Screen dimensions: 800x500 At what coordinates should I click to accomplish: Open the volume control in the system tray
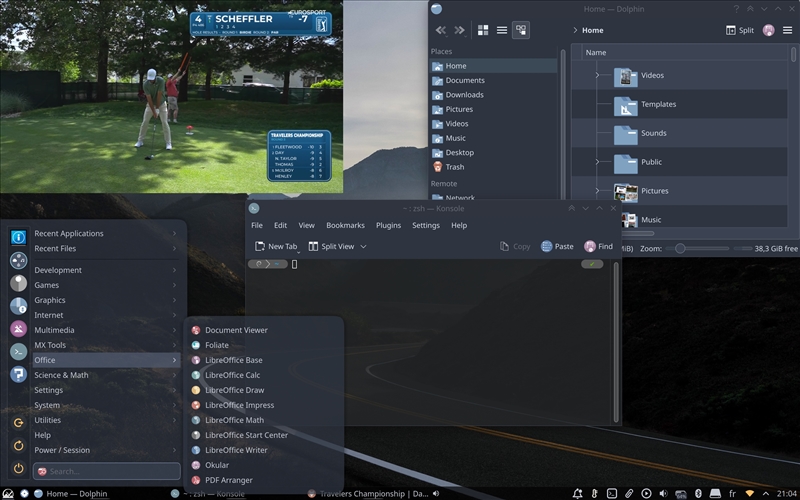coord(663,493)
